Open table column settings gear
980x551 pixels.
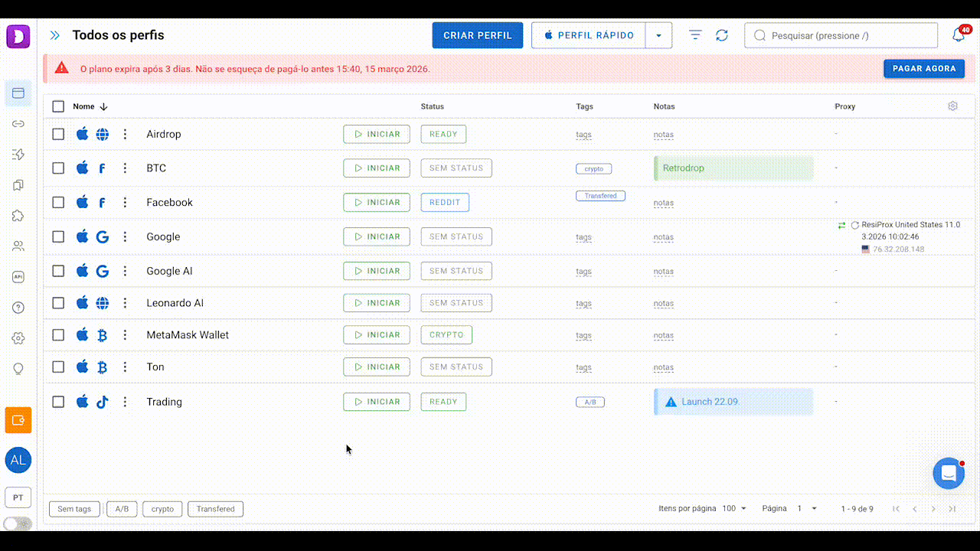(x=952, y=106)
